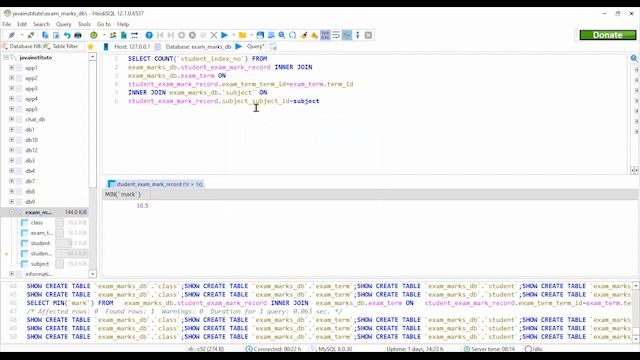Click the Connected 00:22 h status entry
640x360 pixels.
[x=273, y=349]
